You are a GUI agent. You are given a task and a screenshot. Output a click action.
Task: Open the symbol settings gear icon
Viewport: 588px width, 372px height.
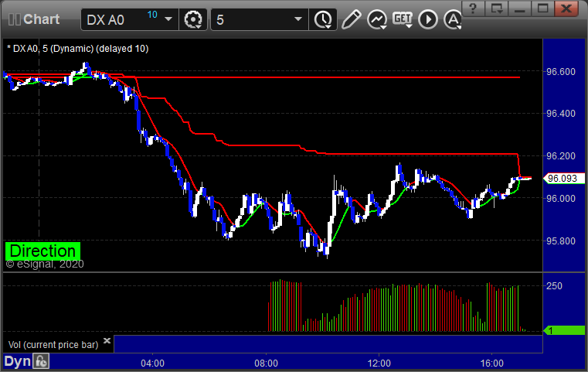pyautogui.click(x=193, y=19)
